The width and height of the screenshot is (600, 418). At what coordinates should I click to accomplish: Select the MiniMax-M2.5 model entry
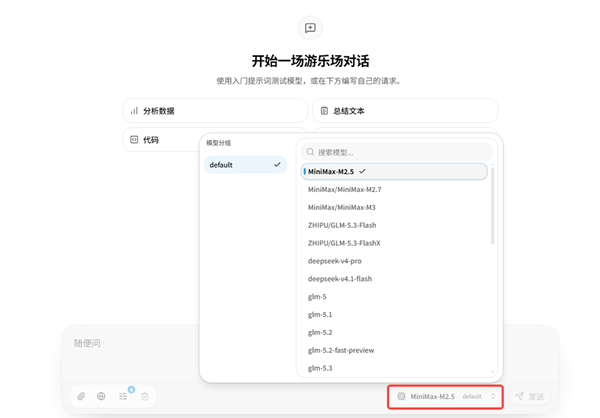[x=394, y=171]
